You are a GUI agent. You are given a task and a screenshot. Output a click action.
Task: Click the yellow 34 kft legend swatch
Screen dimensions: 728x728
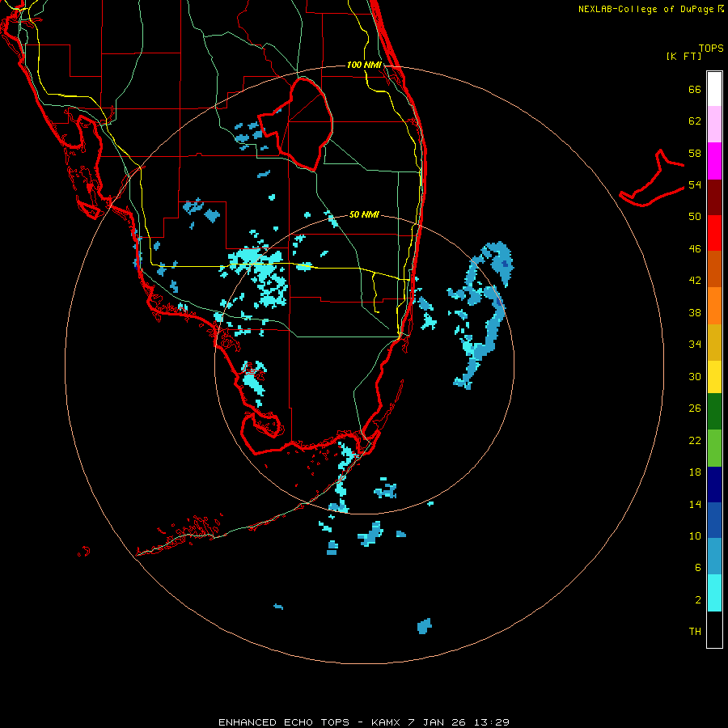(x=714, y=377)
